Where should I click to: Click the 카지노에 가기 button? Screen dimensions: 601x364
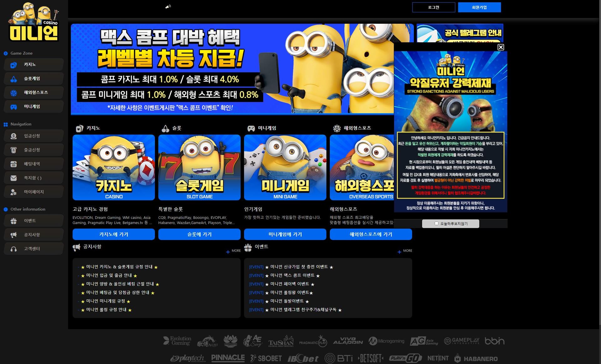pyautogui.click(x=114, y=234)
